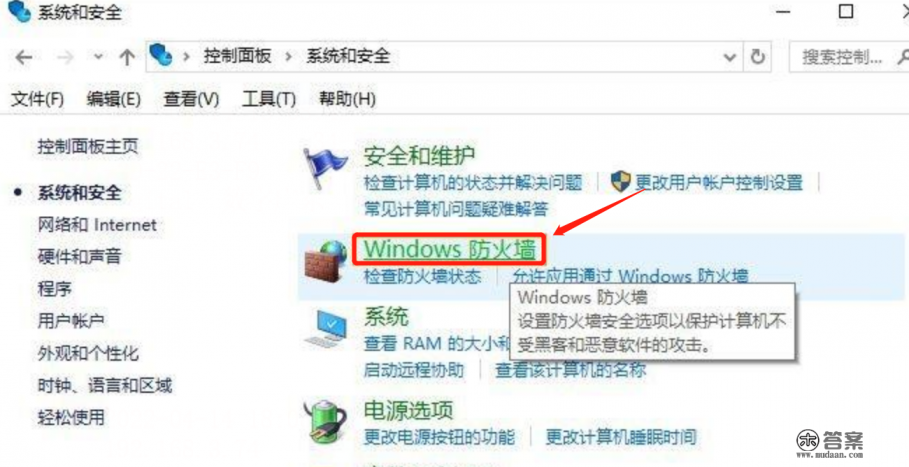Click the Control Panel icon in address bar

click(x=161, y=56)
